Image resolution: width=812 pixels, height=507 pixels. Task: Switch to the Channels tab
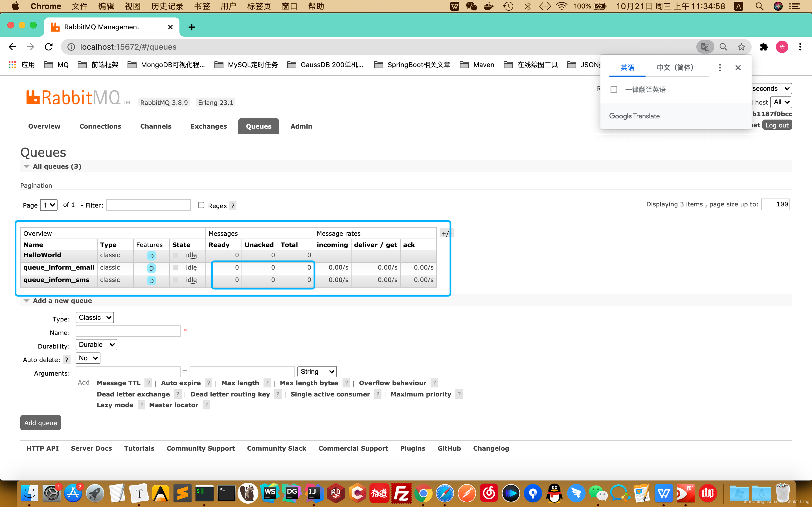[x=156, y=126]
